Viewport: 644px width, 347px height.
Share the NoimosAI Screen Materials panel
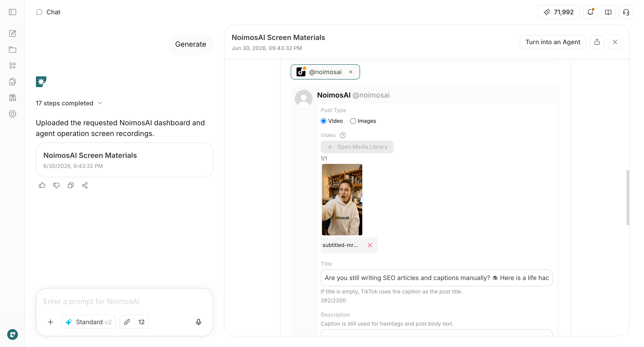coord(597,42)
